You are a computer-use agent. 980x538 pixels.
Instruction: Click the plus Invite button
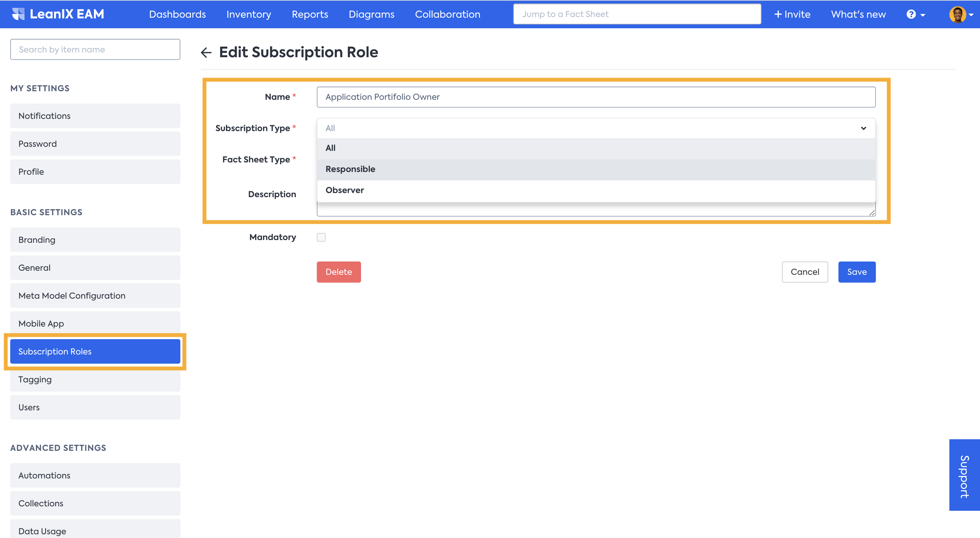(792, 14)
